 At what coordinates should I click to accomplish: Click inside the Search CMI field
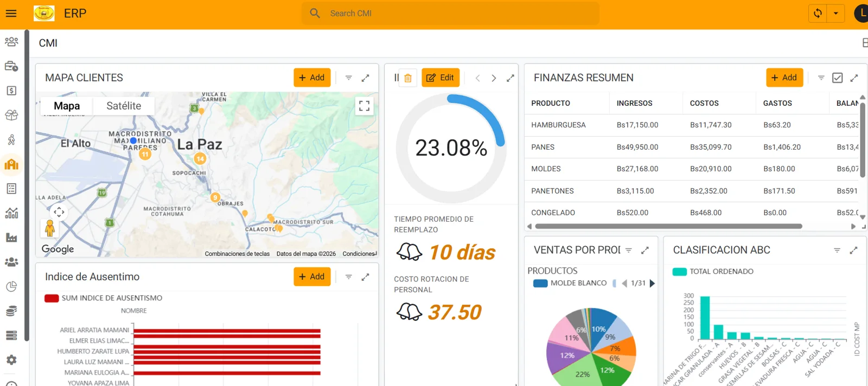(x=450, y=14)
